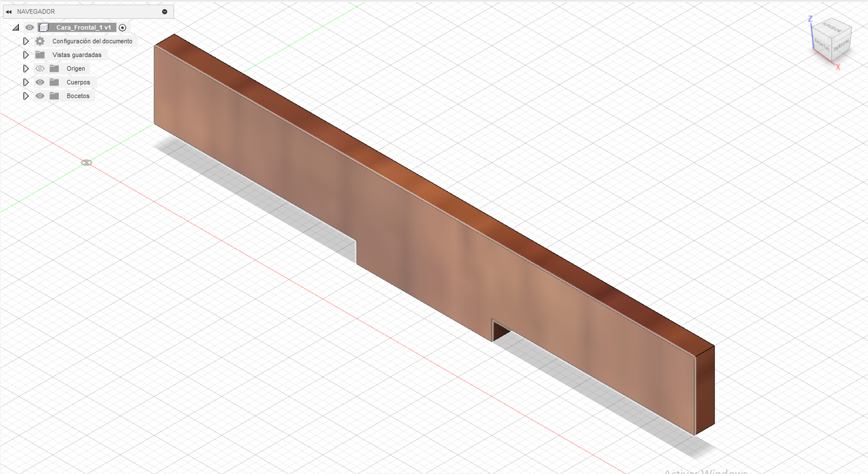Image resolution: width=868 pixels, height=474 pixels.
Task: Expand Configuración del documento
Action: point(26,41)
